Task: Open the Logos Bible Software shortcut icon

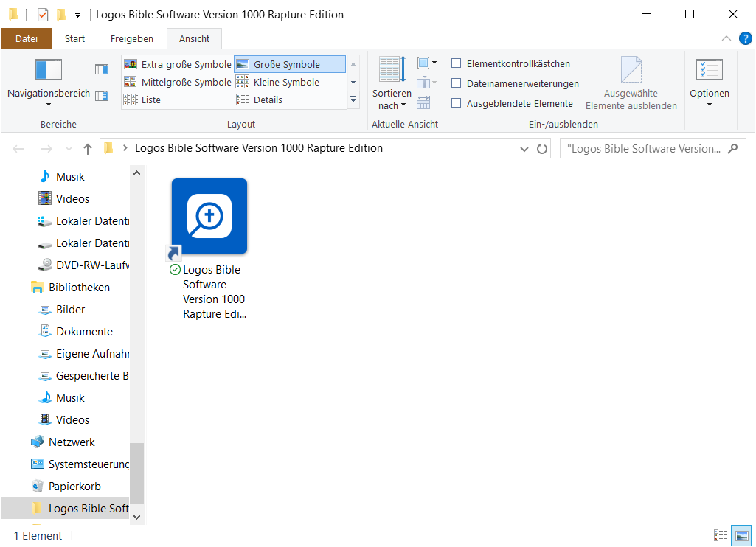Action: [209, 217]
